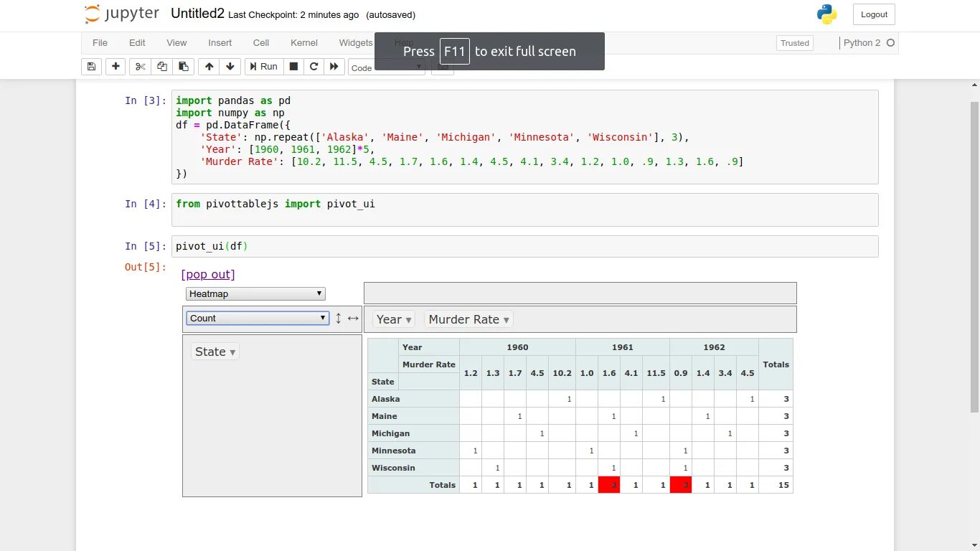
Task: Expand the Murder Rate attribute filter triangle
Action: pos(507,320)
